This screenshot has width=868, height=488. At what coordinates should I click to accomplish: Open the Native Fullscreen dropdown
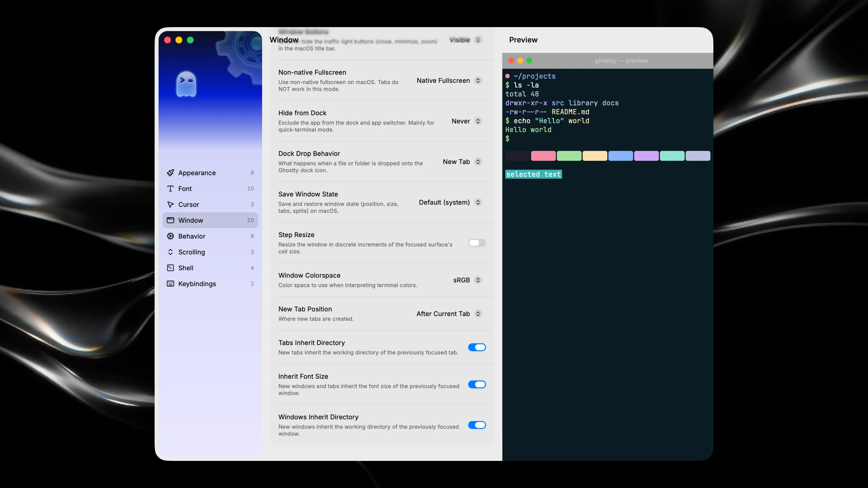click(449, 81)
